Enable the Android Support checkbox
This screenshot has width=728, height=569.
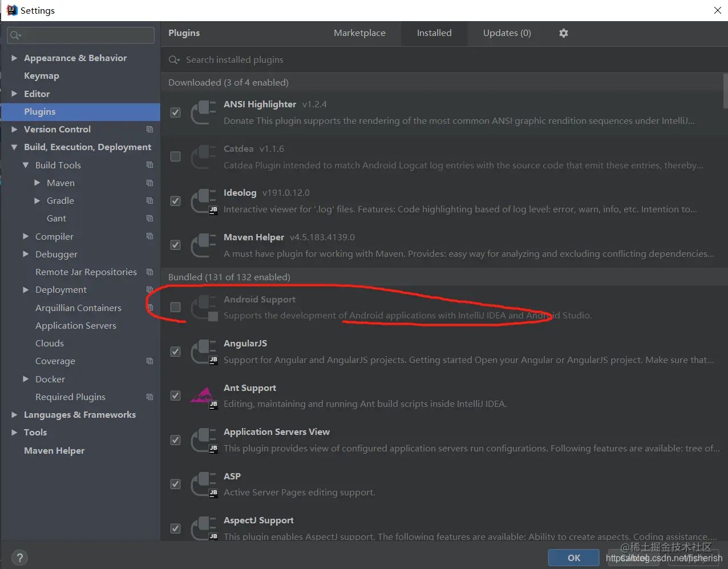(x=176, y=307)
